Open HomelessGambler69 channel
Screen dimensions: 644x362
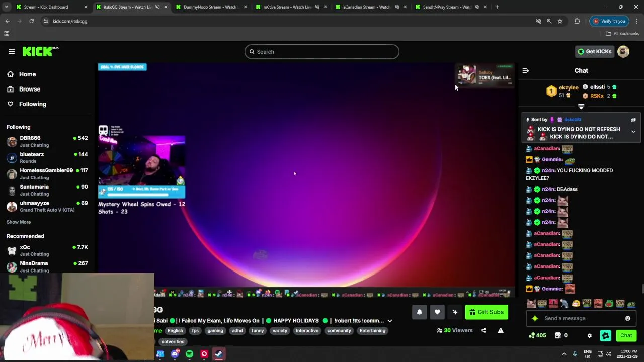click(x=47, y=174)
